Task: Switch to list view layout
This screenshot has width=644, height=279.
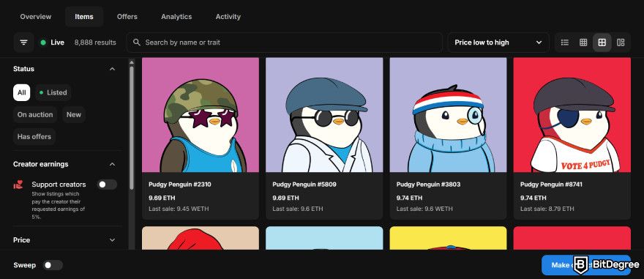Action: (565, 42)
